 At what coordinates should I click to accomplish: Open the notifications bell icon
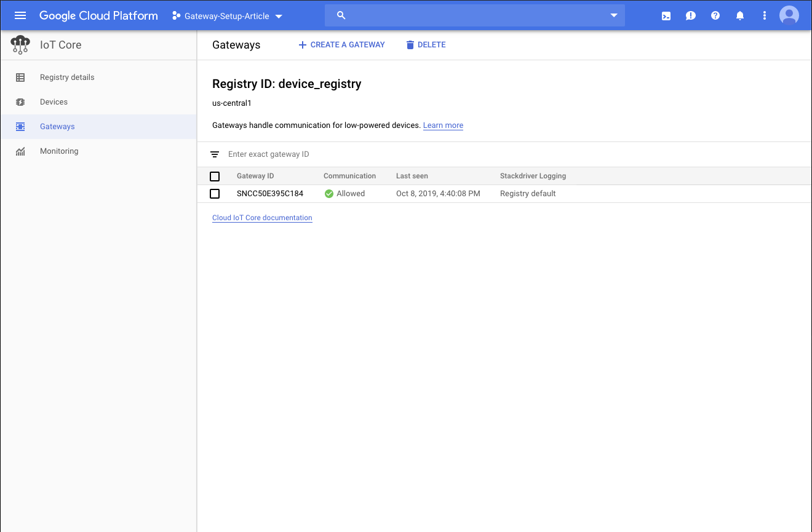[x=739, y=15]
